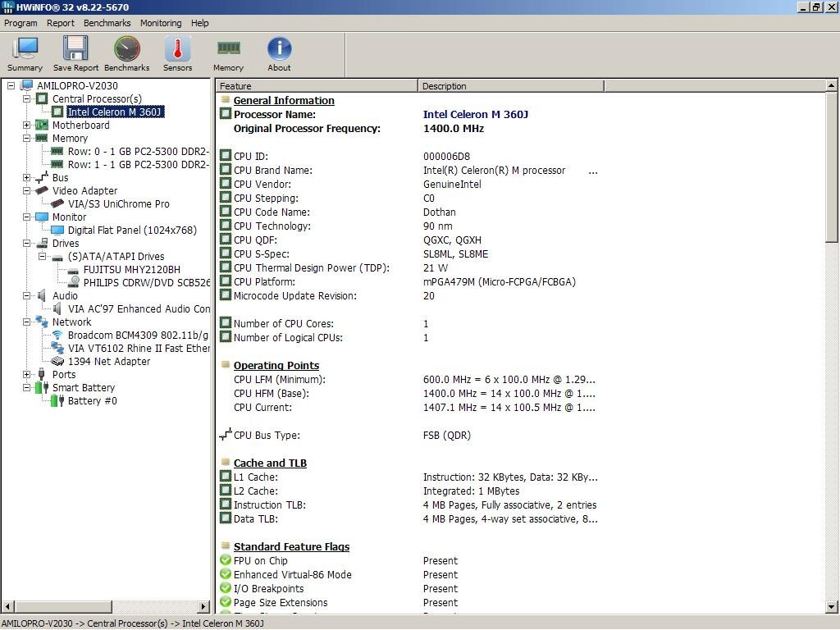
Task: Open the Help menu
Action: point(200,23)
